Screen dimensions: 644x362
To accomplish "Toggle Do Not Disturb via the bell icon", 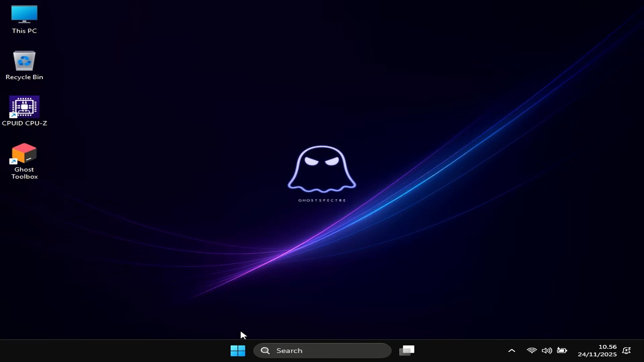I will pos(627,351).
